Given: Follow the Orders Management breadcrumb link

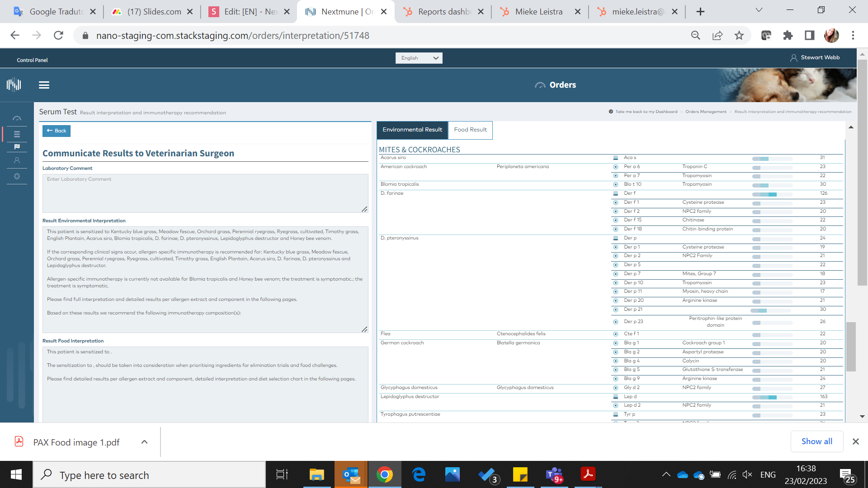Looking at the screenshot, I should 706,112.
